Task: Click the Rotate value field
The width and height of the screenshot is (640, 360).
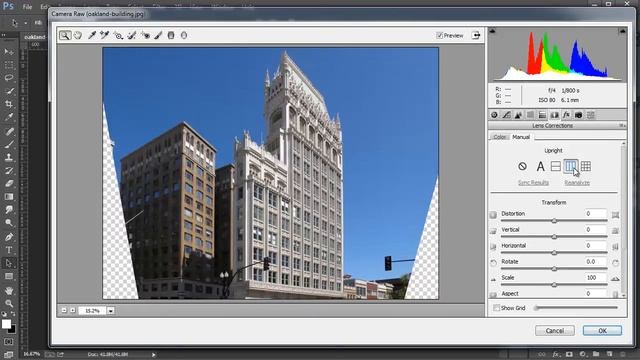Action: tap(595, 262)
